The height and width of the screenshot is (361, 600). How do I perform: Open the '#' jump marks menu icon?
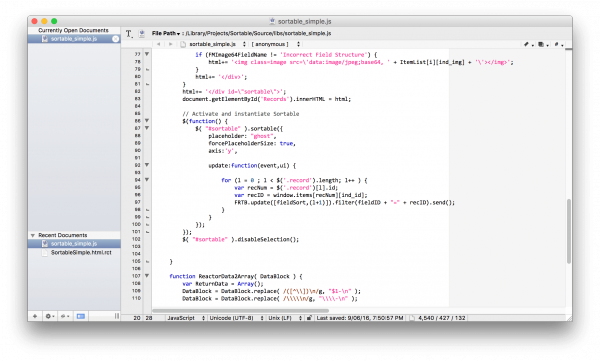(558, 44)
